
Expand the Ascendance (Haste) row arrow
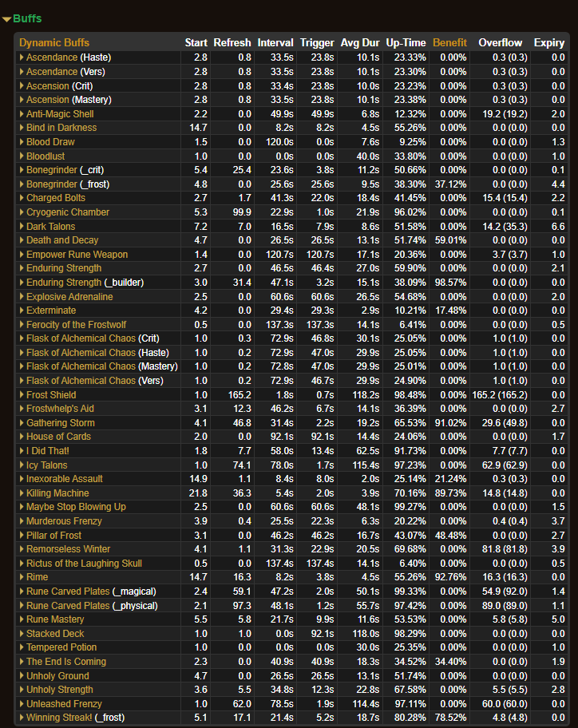click(22, 57)
